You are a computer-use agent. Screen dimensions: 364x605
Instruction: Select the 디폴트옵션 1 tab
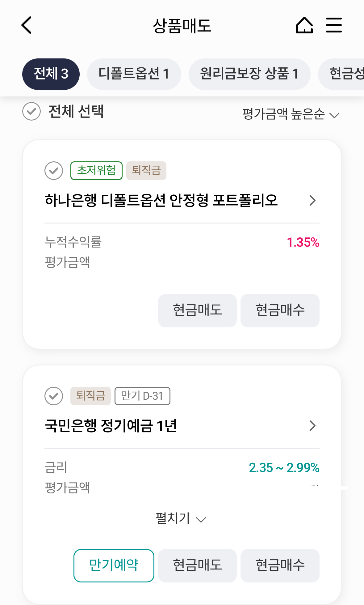pyautogui.click(x=134, y=74)
